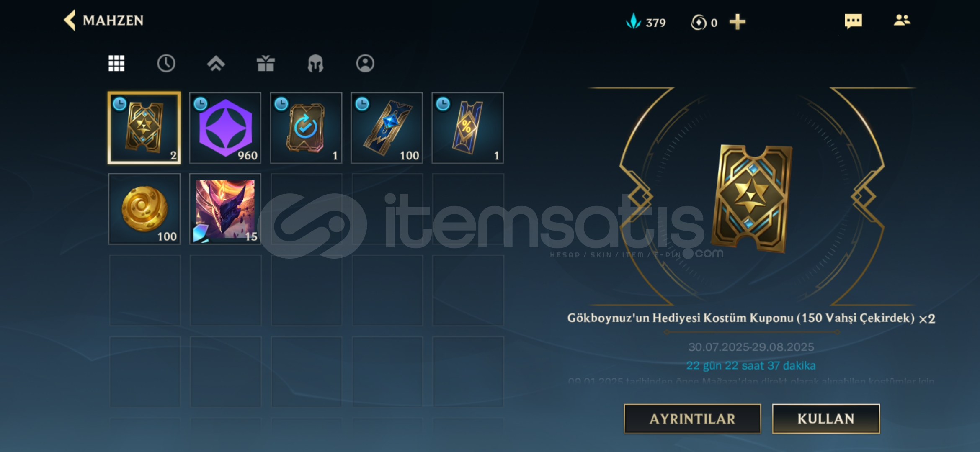Add currency with the plus icon

coord(737,22)
